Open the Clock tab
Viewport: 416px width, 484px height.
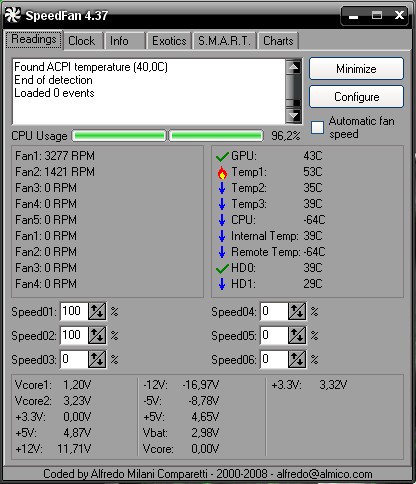[x=82, y=41]
